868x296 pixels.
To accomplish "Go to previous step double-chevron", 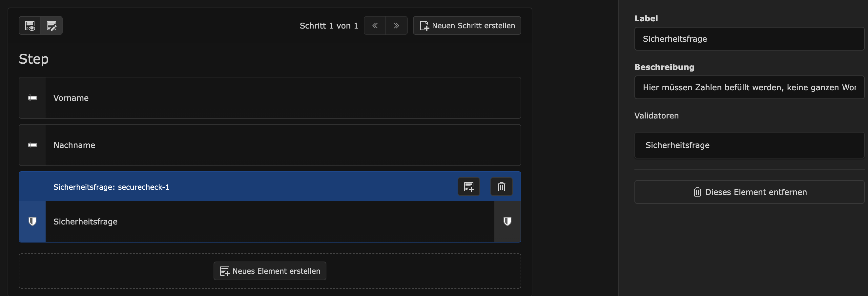I will tap(375, 26).
